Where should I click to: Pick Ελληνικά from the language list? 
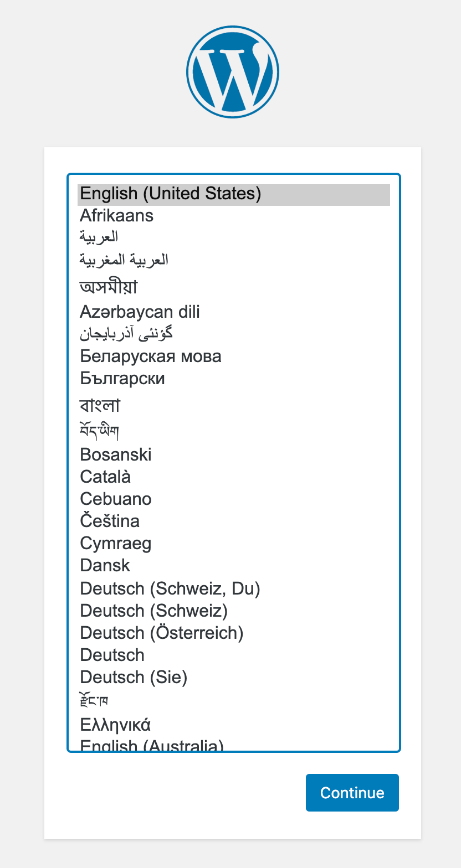point(115,725)
